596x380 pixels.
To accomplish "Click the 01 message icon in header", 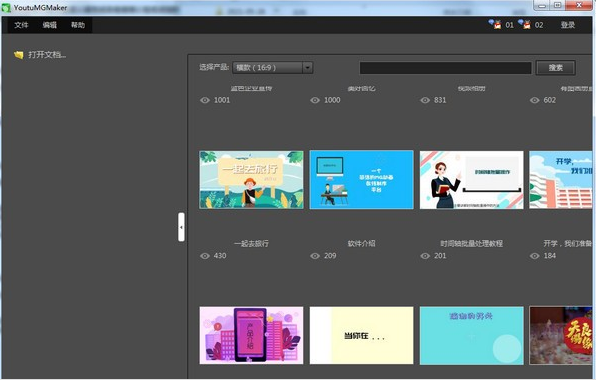I will [x=495, y=25].
